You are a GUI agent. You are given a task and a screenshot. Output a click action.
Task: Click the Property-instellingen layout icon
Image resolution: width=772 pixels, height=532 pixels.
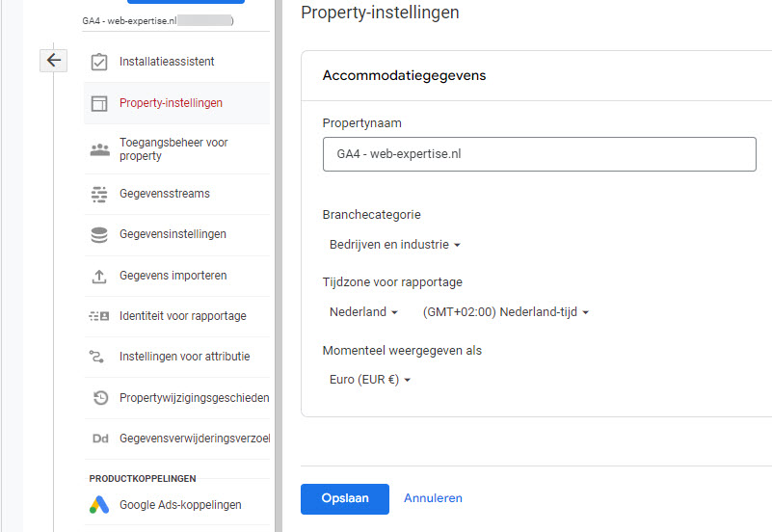tap(99, 103)
